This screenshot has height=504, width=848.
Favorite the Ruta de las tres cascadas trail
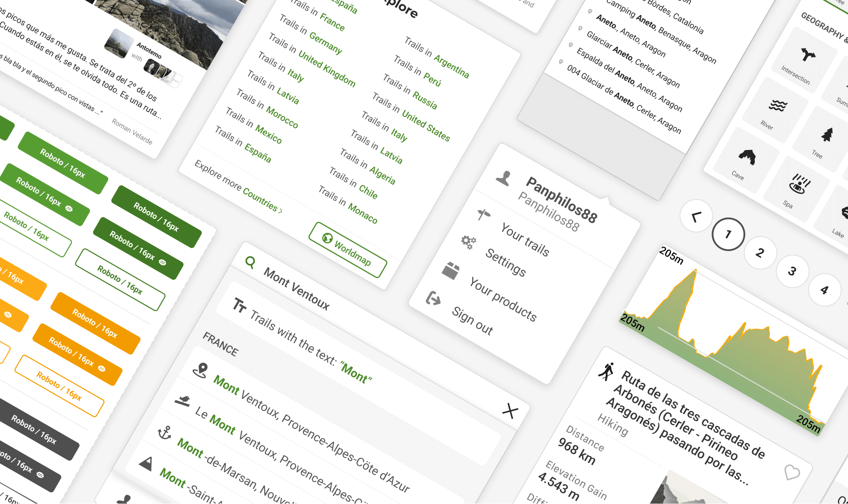pyautogui.click(x=792, y=472)
